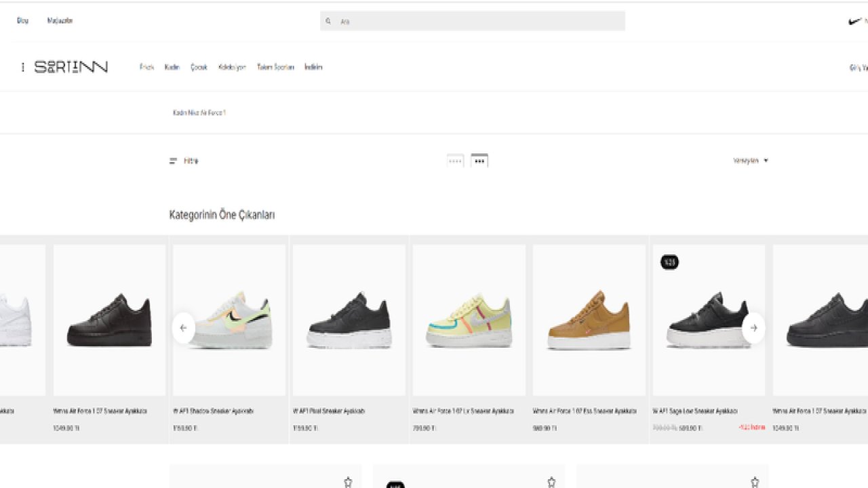Select the Kadın menu item
Image resolution: width=868 pixels, height=488 pixels.
coord(172,66)
